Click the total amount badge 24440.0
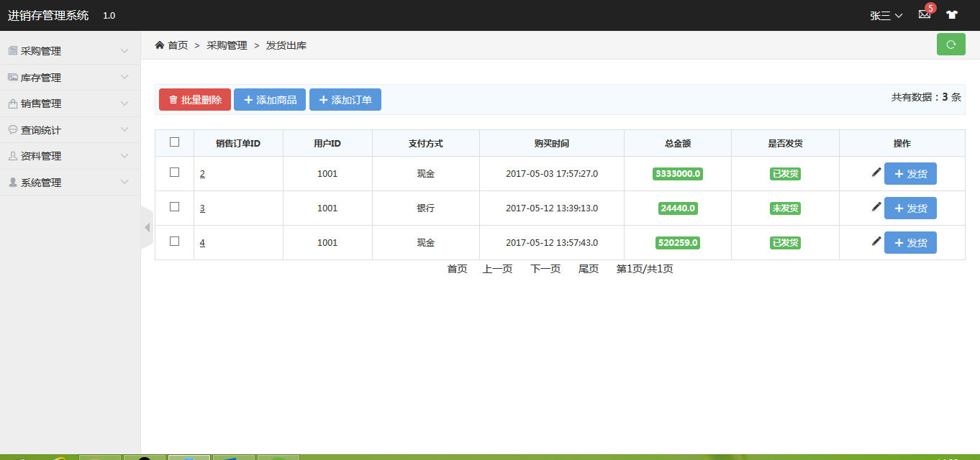Image resolution: width=980 pixels, height=460 pixels. click(678, 208)
